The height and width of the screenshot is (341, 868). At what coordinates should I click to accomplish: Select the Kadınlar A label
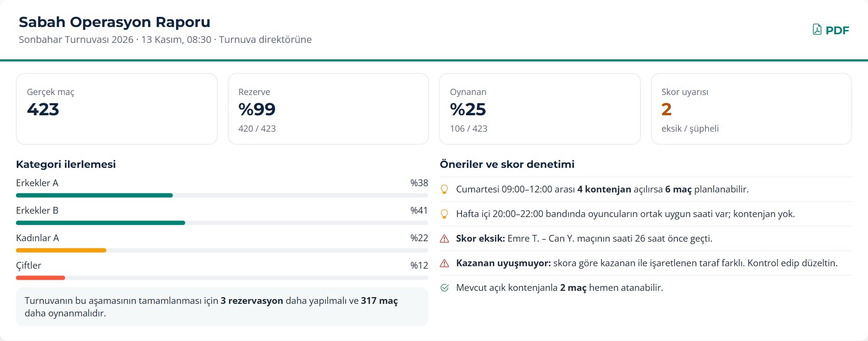click(x=38, y=238)
